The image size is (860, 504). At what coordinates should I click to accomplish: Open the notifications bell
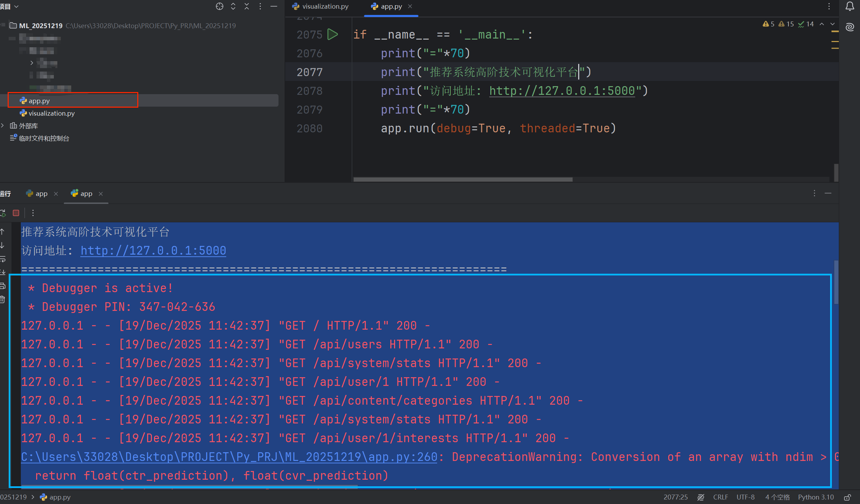pos(850,6)
